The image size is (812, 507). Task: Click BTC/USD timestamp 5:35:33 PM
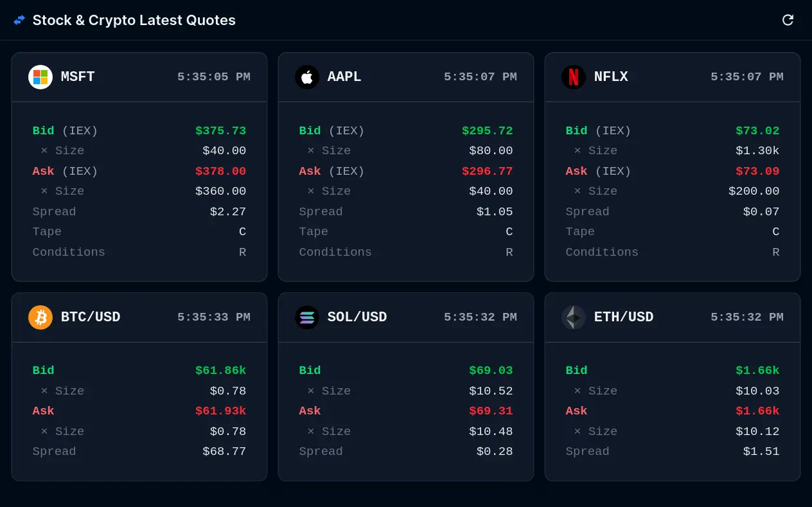click(214, 317)
